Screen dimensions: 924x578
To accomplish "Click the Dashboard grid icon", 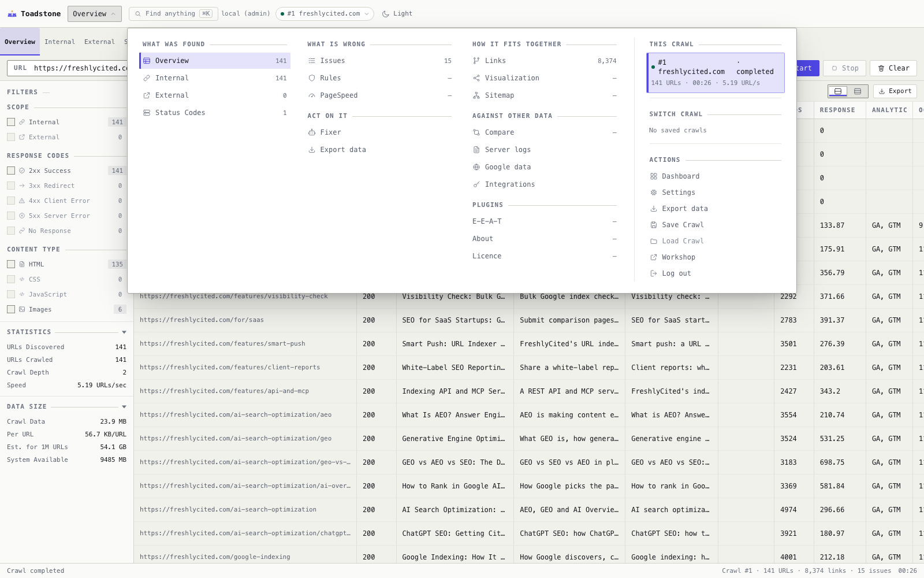I will click(x=654, y=176).
